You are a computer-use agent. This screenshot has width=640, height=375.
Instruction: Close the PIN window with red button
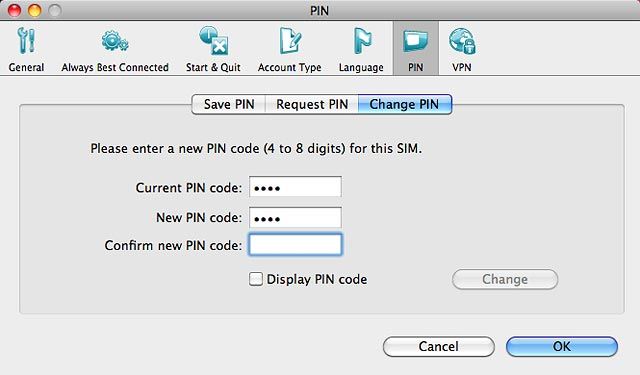[x=15, y=10]
